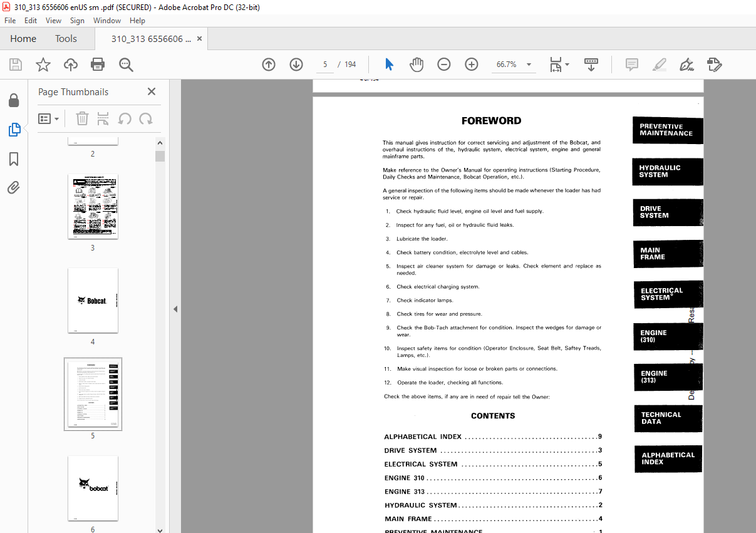Image resolution: width=756 pixels, height=533 pixels.
Task: Click the scrolling mode keyboard icon
Action: [591, 65]
